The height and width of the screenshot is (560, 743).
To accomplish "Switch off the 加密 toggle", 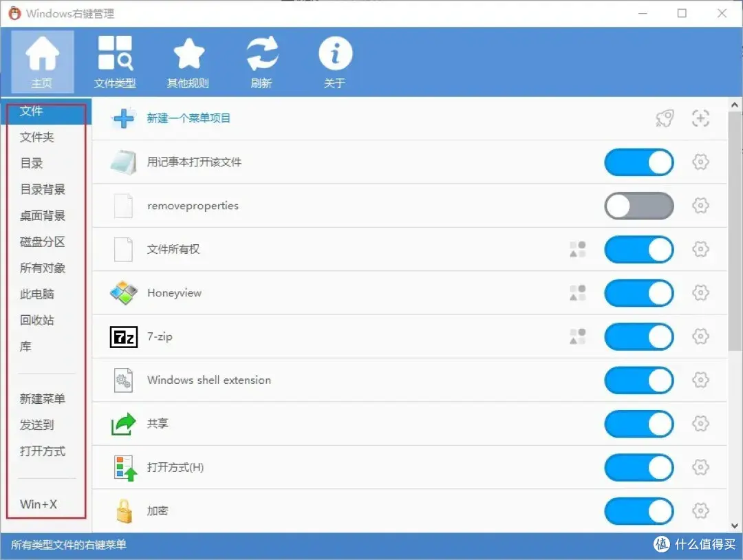I will point(638,510).
